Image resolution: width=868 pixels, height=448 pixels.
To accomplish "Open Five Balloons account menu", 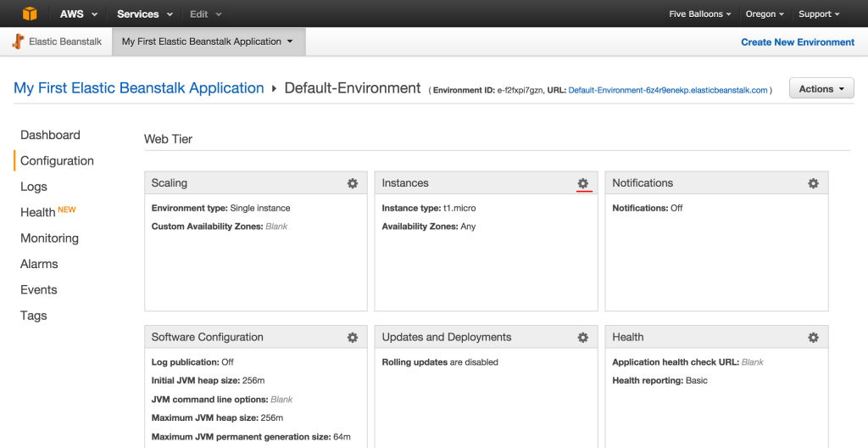I will 699,14.
